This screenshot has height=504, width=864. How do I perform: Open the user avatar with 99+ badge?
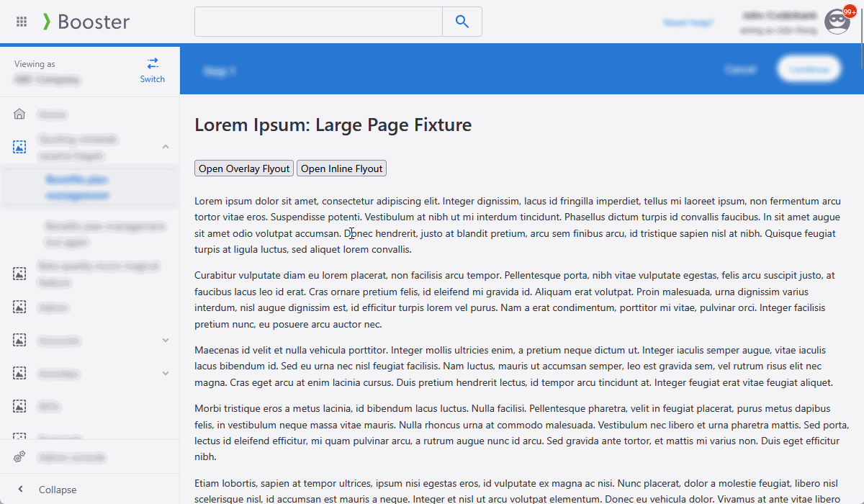837,22
